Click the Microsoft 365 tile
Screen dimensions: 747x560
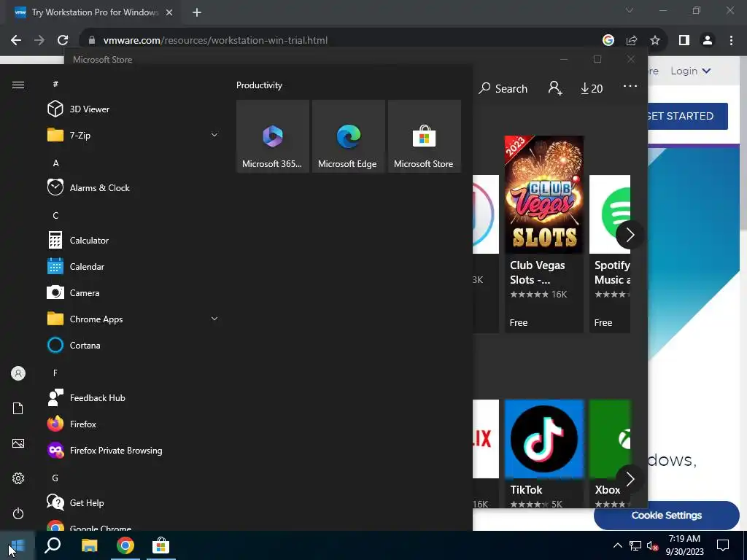click(273, 136)
